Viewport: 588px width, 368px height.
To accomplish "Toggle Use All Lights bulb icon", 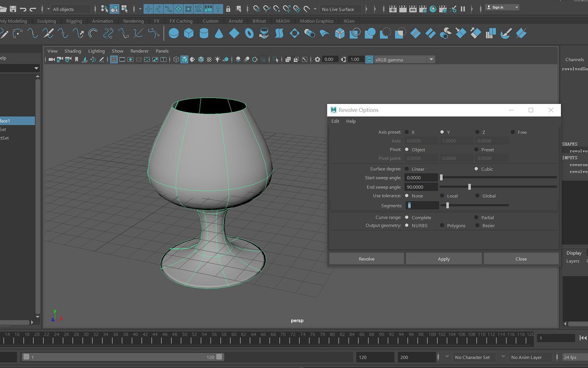I will pos(217,59).
